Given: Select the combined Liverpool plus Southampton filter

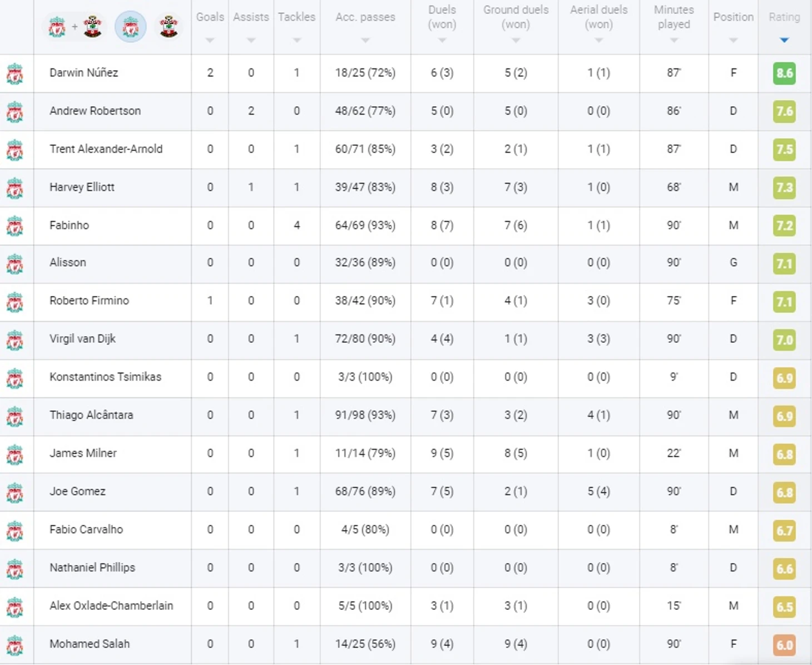Looking at the screenshot, I should (75, 26).
